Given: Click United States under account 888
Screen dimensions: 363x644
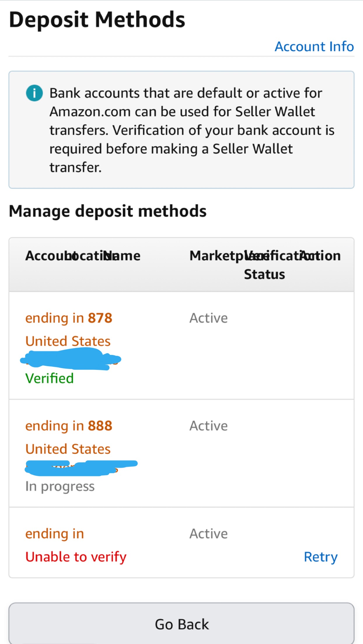Looking at the screenshot, I should click(68, 449).
